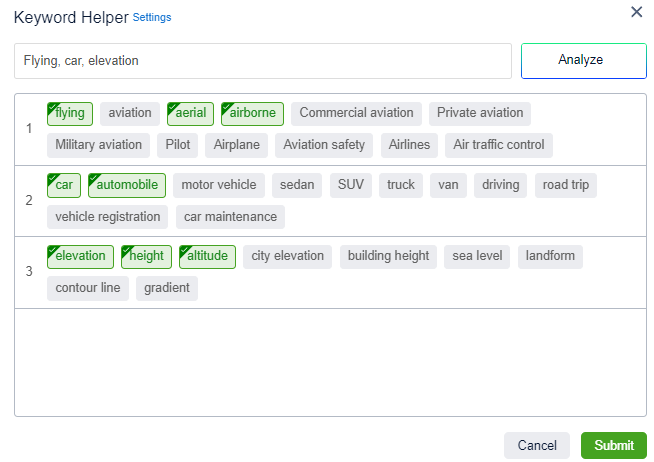The width and height of the screenshot is (654, 462).
Task: Add the 'Commercial aviation' keyword
Action: pyautogui.click(x=356, y=114)
